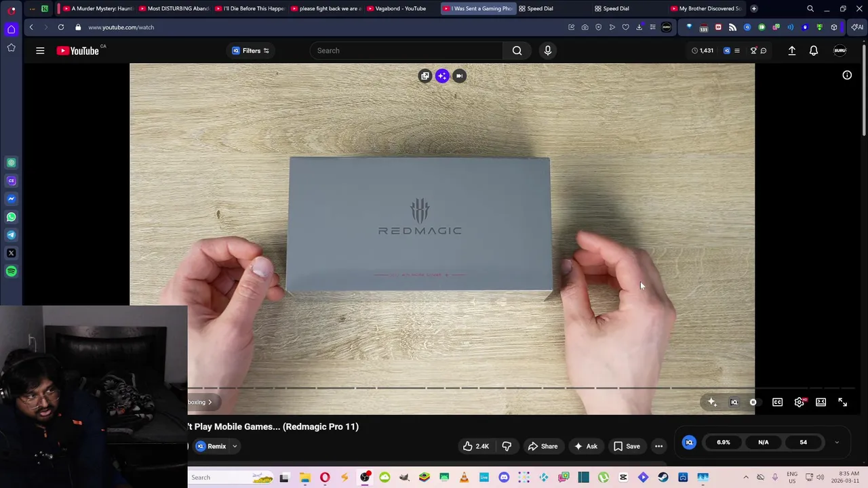Click the skip-next icon above the video
Image resolution: width=868 pixels, height=488 pixels.
(459, 76)
